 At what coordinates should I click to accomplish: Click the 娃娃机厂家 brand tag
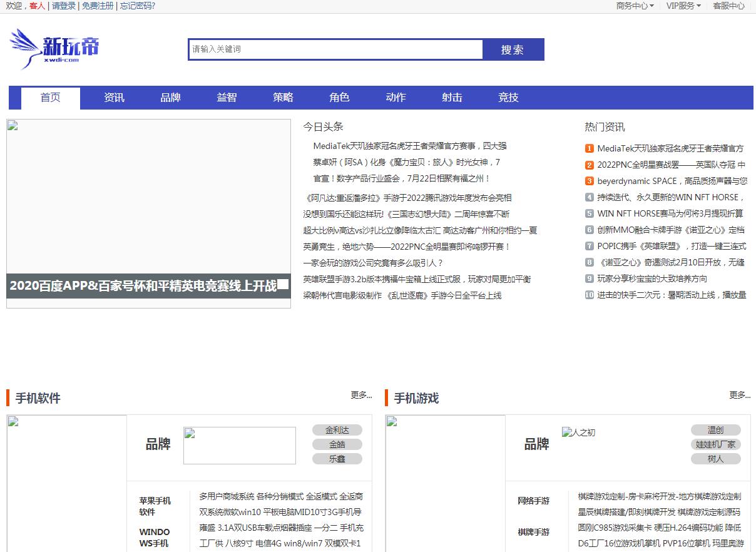[x=716, y=444]
